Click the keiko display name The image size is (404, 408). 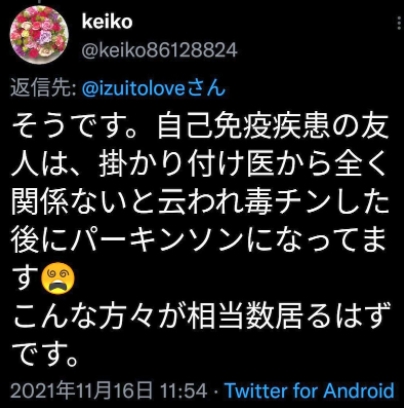pos(107,22)
